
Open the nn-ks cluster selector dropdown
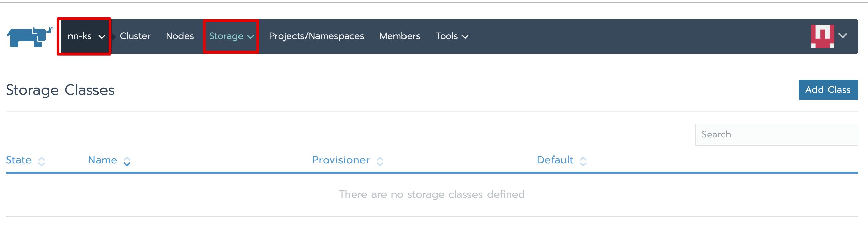(86, 36)
